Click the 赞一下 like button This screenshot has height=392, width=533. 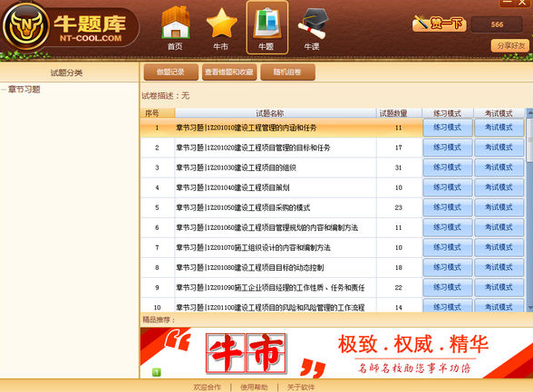[x=439, y=24]
